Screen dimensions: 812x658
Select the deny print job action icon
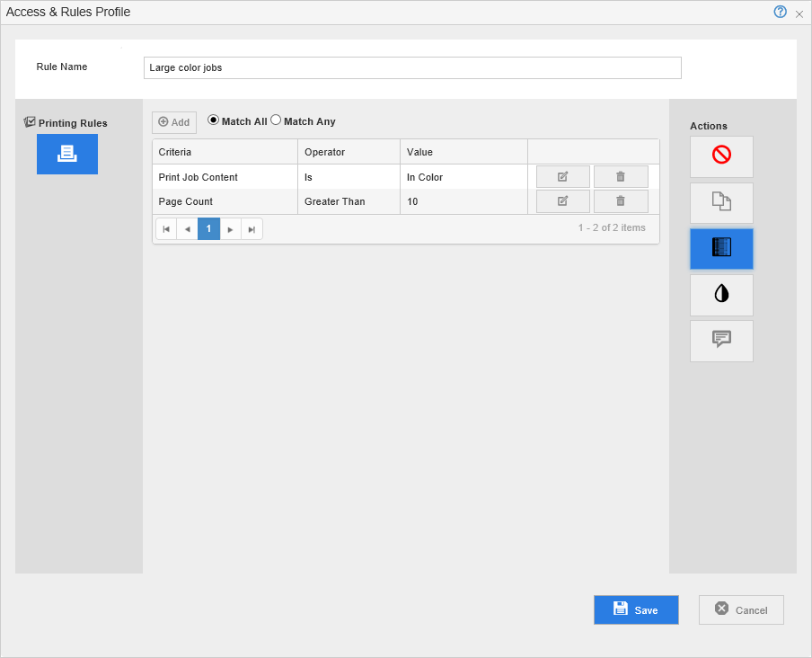pyautogui.click(x=721, y=157)
